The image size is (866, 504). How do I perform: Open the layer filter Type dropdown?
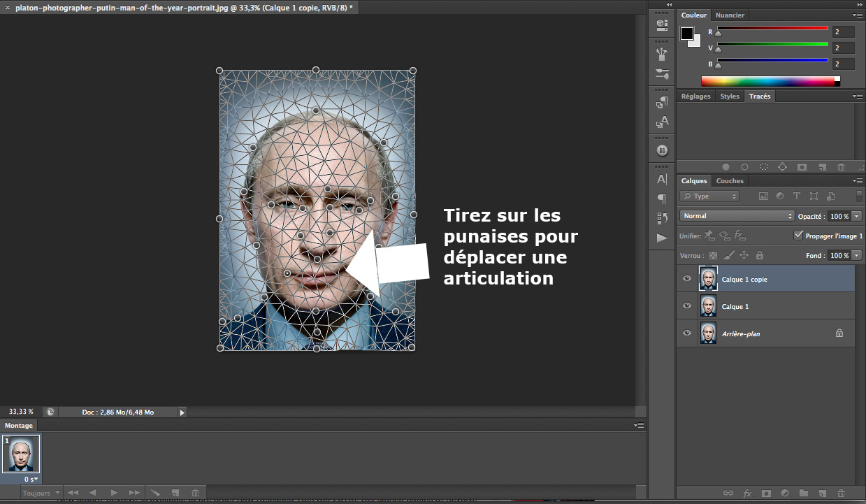710,196
